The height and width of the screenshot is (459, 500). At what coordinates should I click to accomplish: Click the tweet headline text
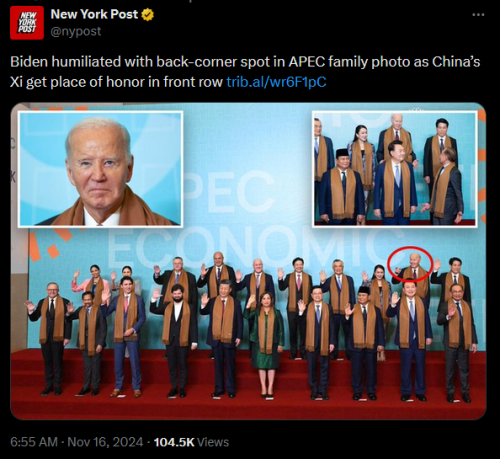245,72
